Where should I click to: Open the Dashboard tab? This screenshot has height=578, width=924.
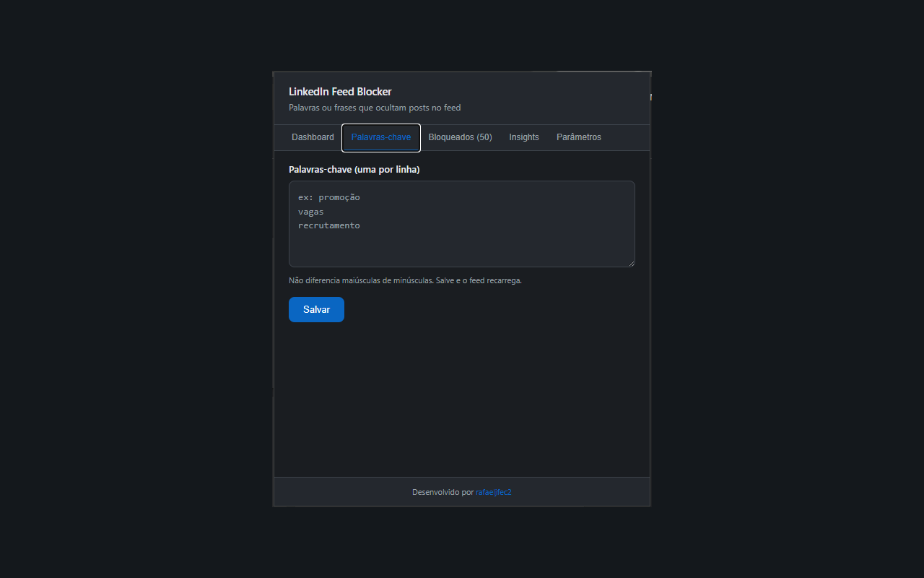click(313, 137)
